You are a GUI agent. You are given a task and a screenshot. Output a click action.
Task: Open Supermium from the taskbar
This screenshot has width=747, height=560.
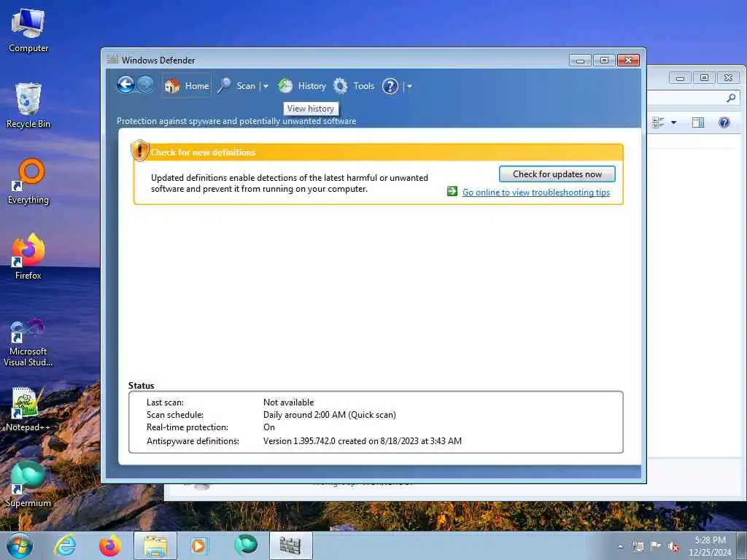coord(245,545)
